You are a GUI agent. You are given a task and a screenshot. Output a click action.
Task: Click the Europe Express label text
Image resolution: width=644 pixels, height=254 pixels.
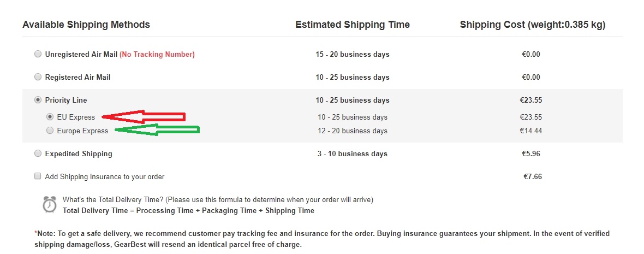pos(82,131)
